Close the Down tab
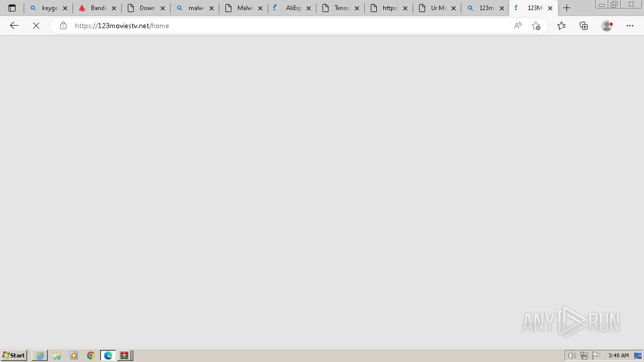644x362 pixels. point(163,8)
